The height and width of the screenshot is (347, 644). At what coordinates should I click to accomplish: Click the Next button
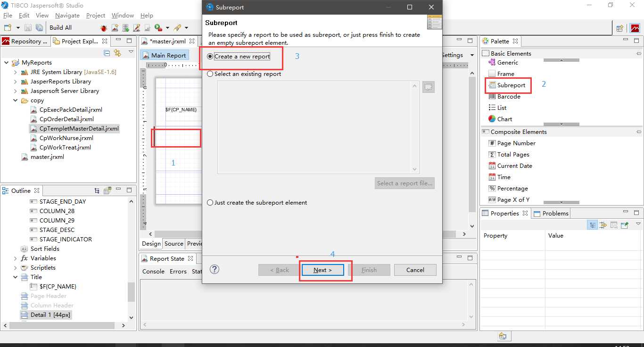pyautogui.click(x=322, y=270)
